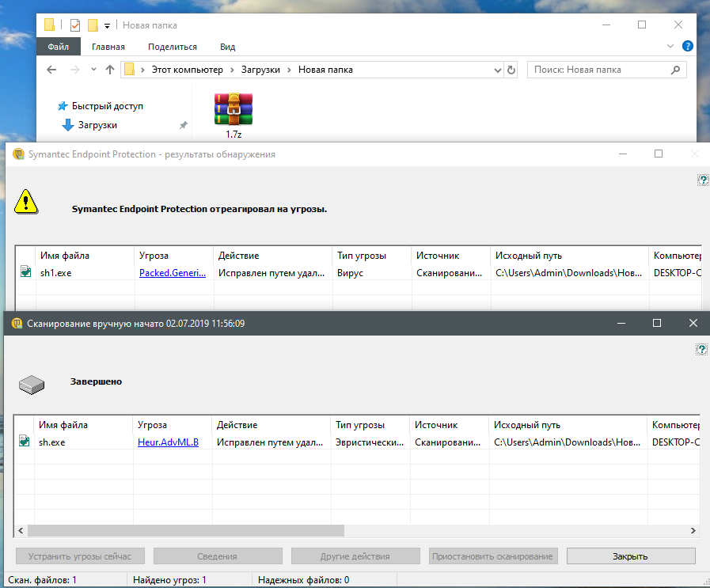
Task: Select Загрузки in the navigation pane
Action: [97, 125]
